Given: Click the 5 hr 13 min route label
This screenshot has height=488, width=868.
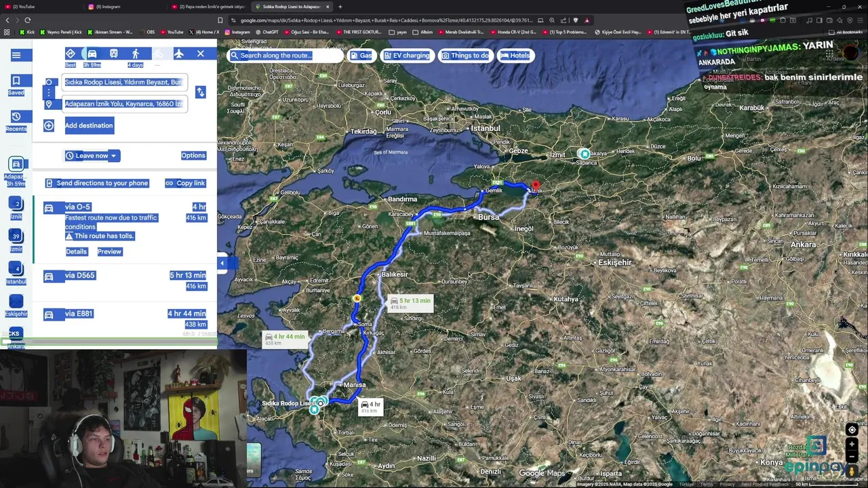Looking at the screenshot, I should 411,303.
